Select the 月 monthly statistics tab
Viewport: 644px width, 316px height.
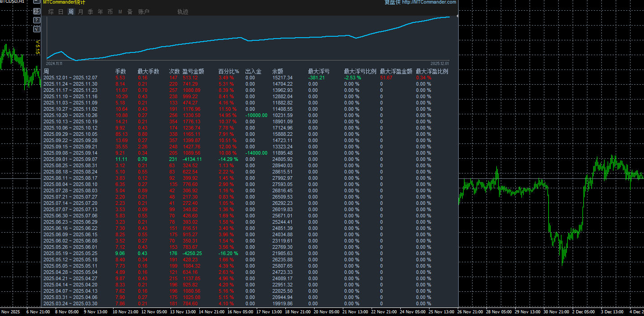pyautogui.click(x=81, y=12)
